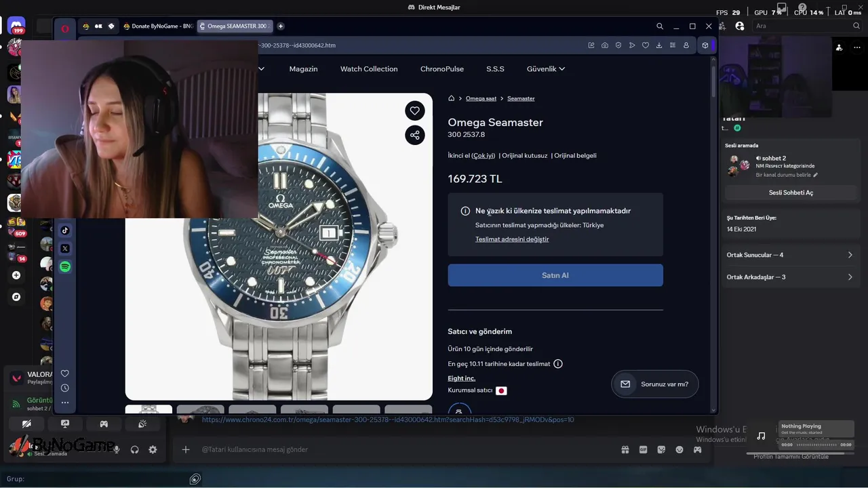
Task: Add a server with the plus icon
Action: tap(16, 275)
